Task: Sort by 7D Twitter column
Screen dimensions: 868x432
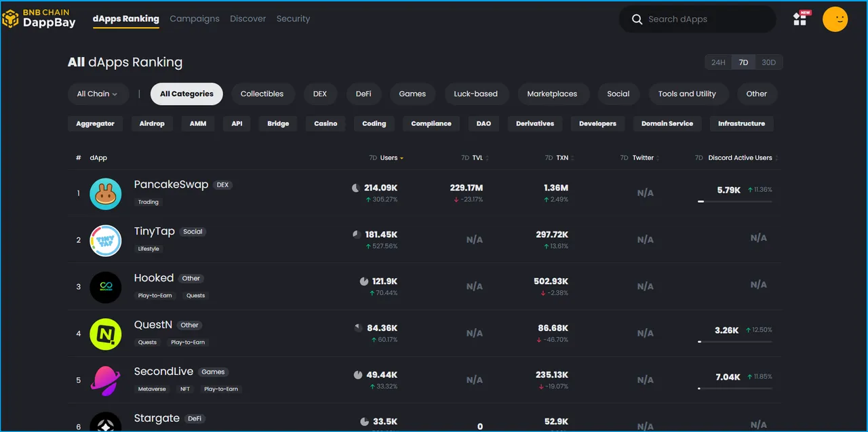Action: pos(639,158)
